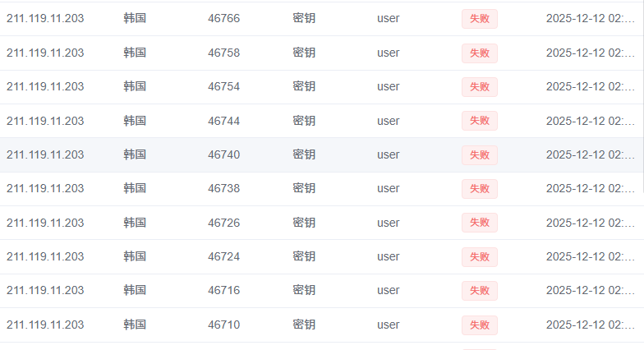Click the 韩国 location in the port 46724 row

pos(135,256)
